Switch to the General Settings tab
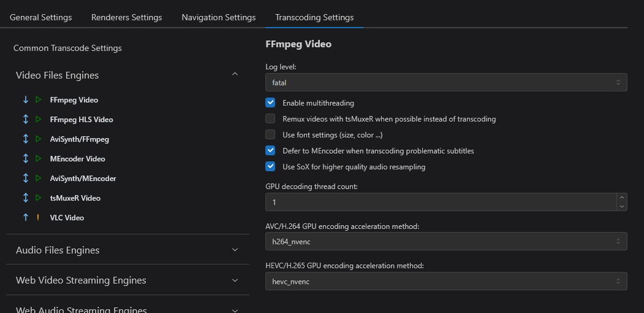 [x=40, y=18]
